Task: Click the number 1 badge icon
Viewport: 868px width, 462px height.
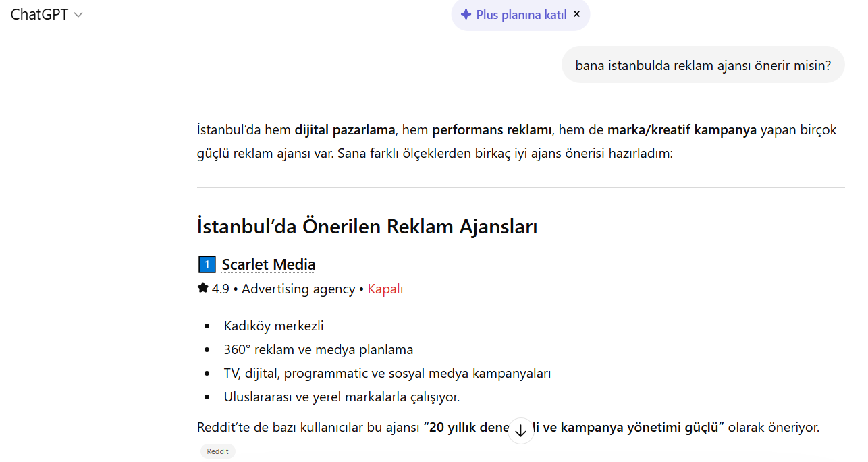Action: coord(207,264)
